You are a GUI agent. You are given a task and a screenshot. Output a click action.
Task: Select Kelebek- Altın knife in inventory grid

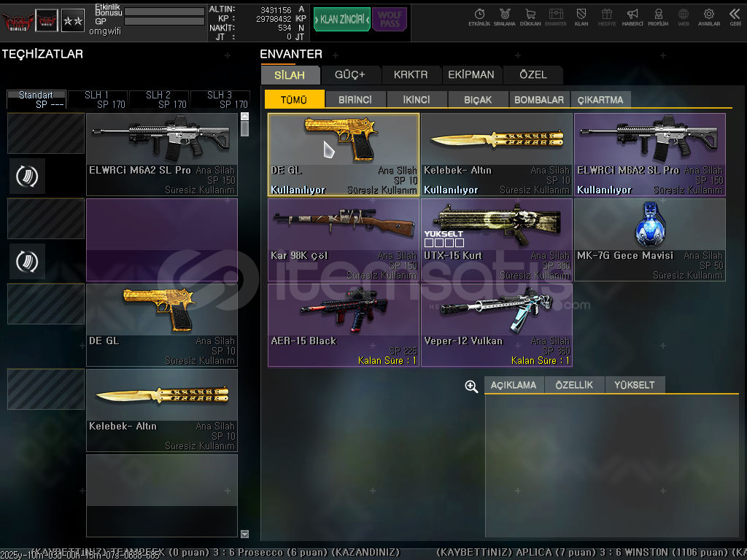pyautogui.click(x=496, y=155)
